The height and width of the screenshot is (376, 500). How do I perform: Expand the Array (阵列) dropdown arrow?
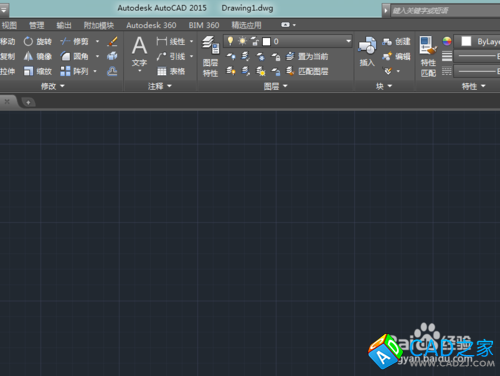[x=95, y=71]
